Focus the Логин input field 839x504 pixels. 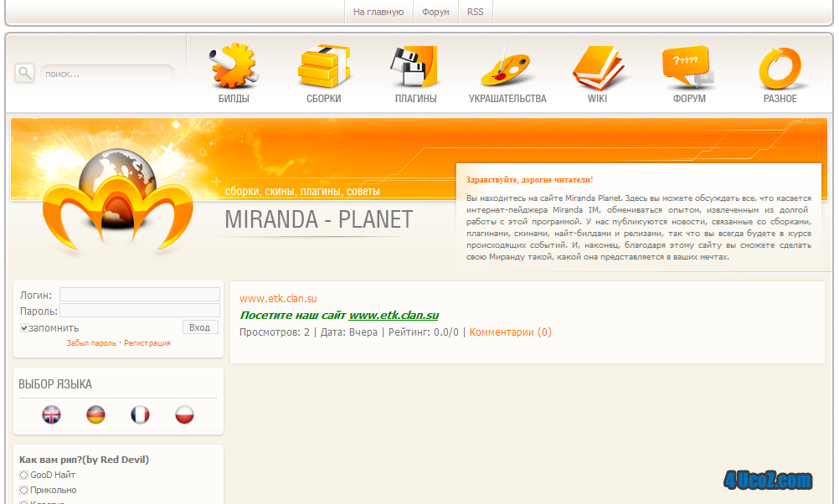pyautogui.click(x=140, y=294)
